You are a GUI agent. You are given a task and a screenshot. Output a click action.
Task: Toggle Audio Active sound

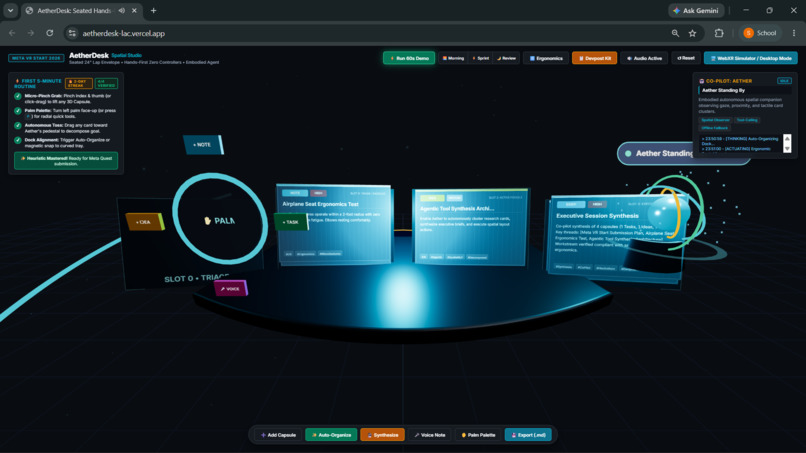click(x=644, y=58)
